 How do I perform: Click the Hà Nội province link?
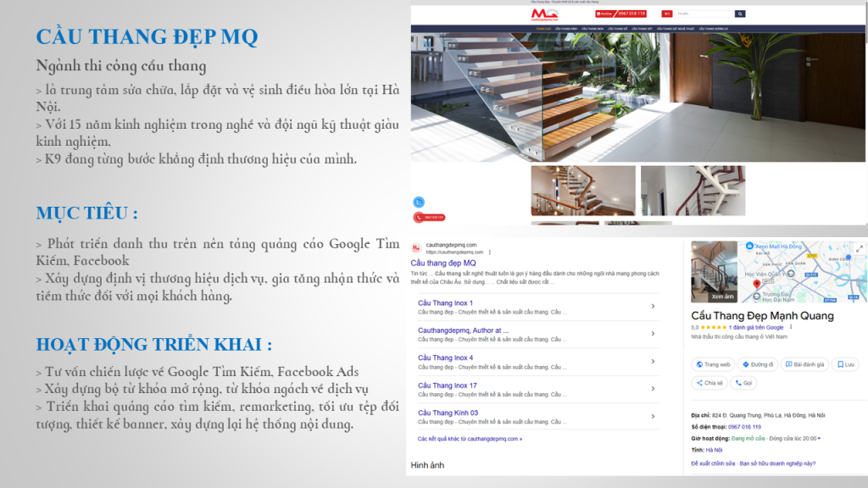pos(714,451)
